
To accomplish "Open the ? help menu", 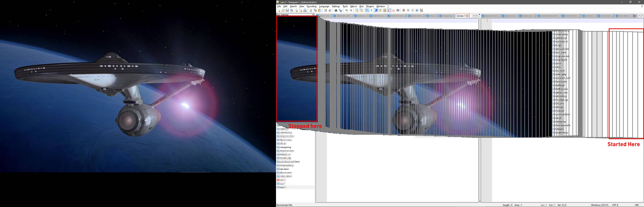I will (388, 6).
